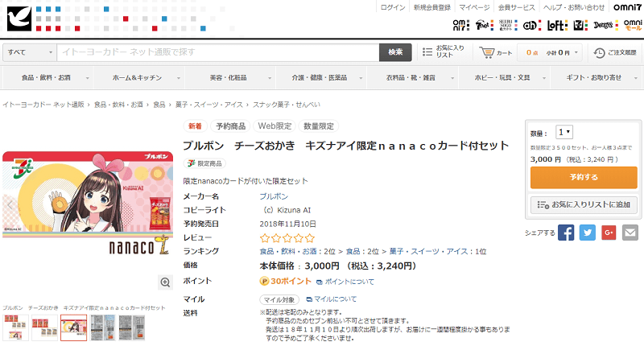The height and width of the screenshot is (346, 644).
Task: Open the shopping cart カート icon
Action: (x=487, y=52)
